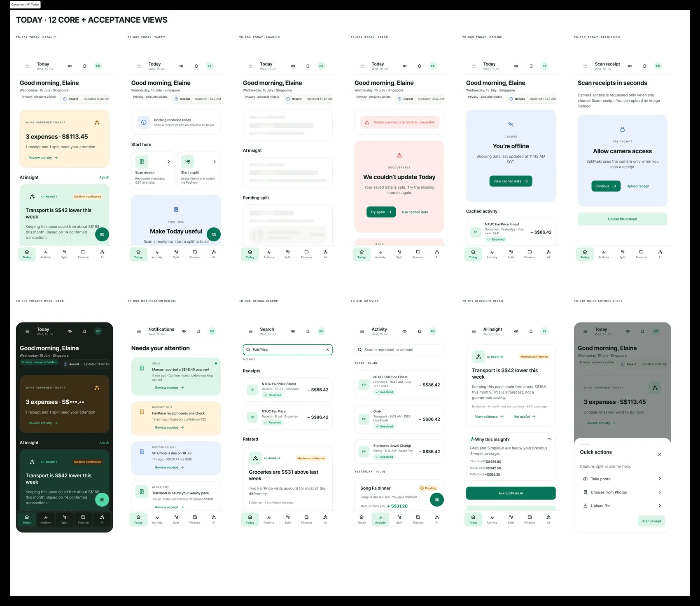Viewport: 700px width, 606px height.
Task: Open Take photo row chevron in Quick actions
Action: click(660, 479)
